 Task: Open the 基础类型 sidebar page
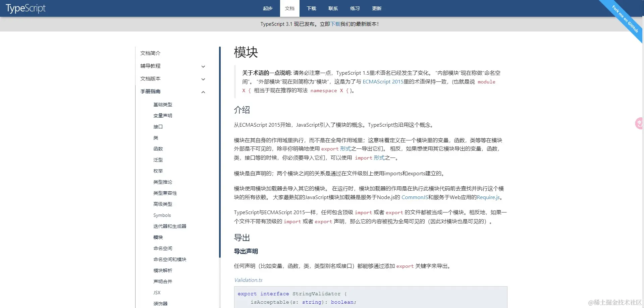click(x=163, y=105)
